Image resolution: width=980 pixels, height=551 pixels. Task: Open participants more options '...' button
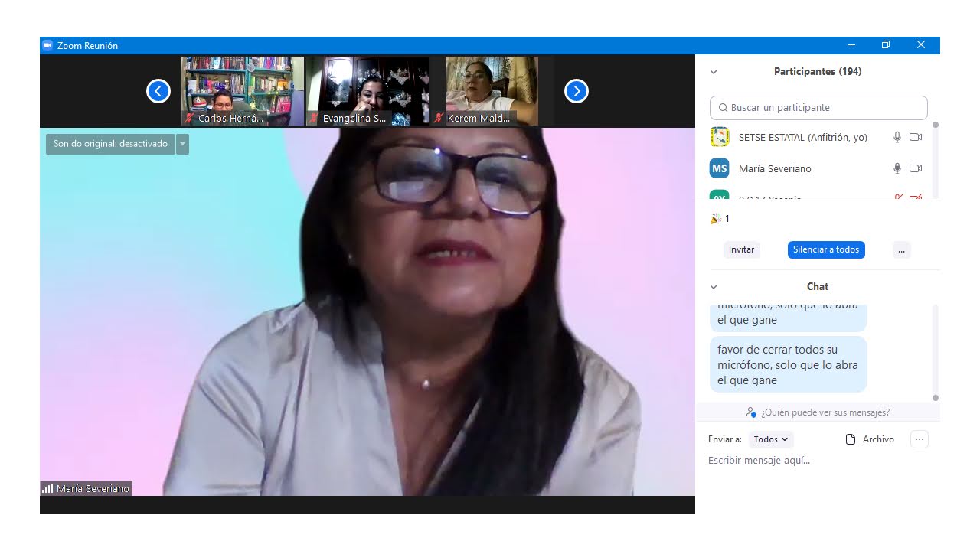point(901,249)
